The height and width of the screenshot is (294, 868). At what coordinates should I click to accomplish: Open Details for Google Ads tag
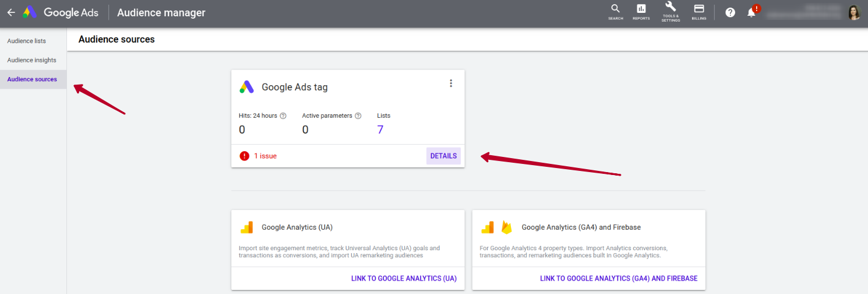443,156
